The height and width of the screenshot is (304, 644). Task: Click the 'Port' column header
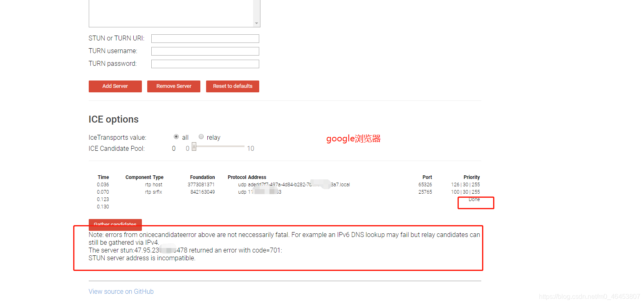tap(427, 177)
